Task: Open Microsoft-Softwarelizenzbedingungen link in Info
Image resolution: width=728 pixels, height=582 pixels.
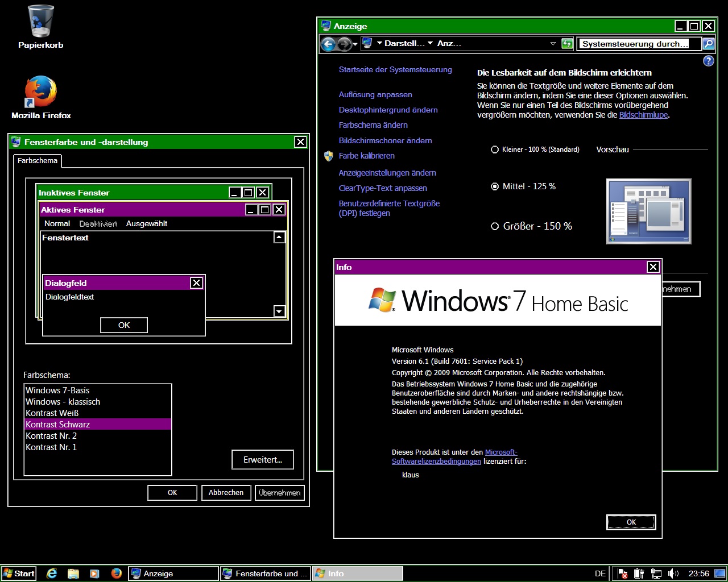Action: tap(454, 457)
